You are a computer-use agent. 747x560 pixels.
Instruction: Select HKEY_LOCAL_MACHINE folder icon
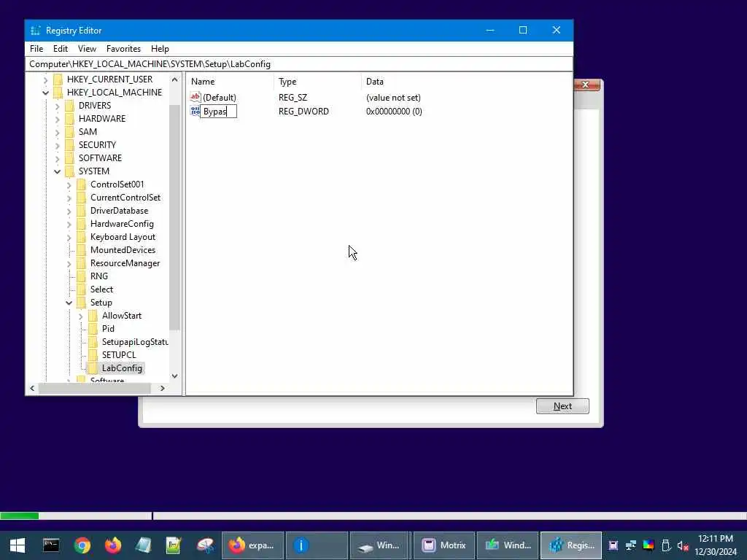(x=58, y=93)
